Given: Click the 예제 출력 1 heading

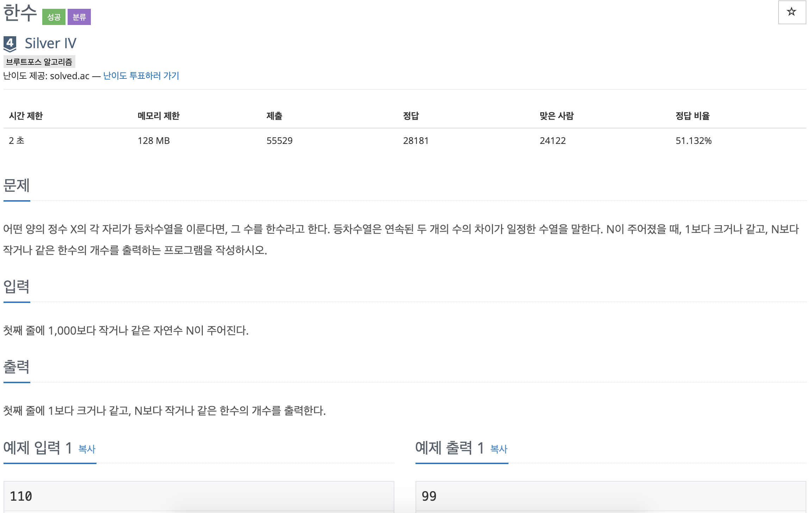Looking at the screenshot, I should click(x=450, y=448).
